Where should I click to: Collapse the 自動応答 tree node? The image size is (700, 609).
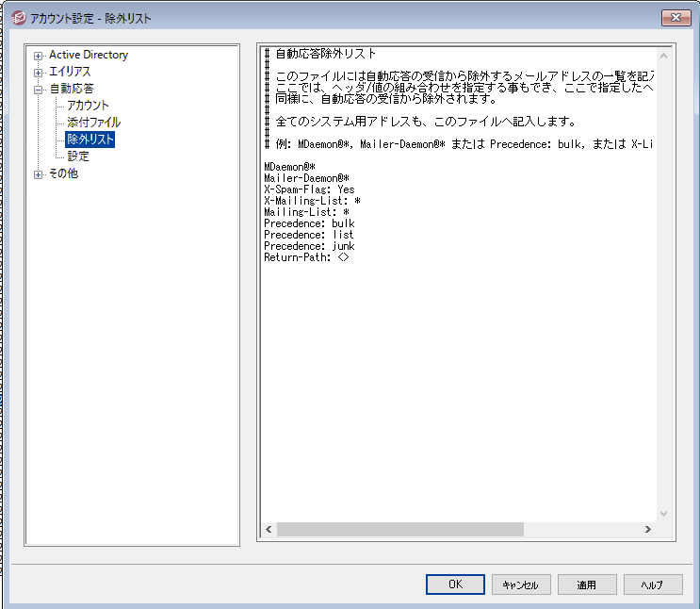coord(39,89)
